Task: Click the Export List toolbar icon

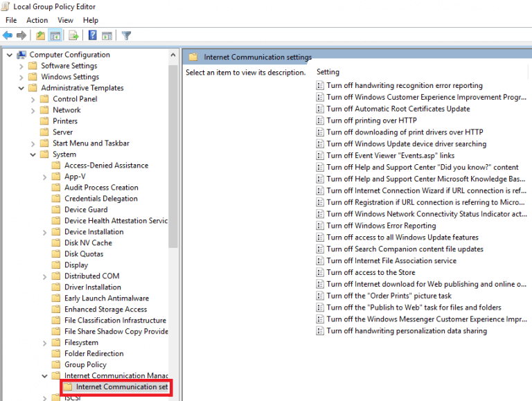Action: (x=73, y=35)
